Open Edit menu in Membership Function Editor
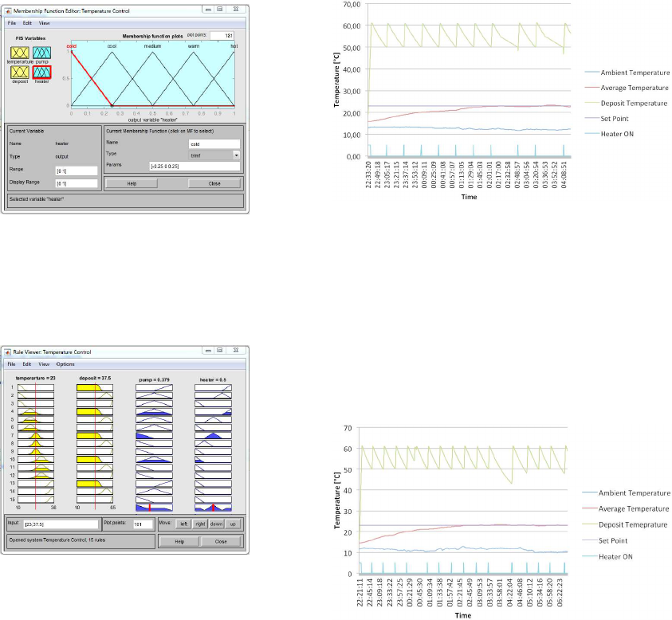 pyautogui.click(x=26, y=23)
